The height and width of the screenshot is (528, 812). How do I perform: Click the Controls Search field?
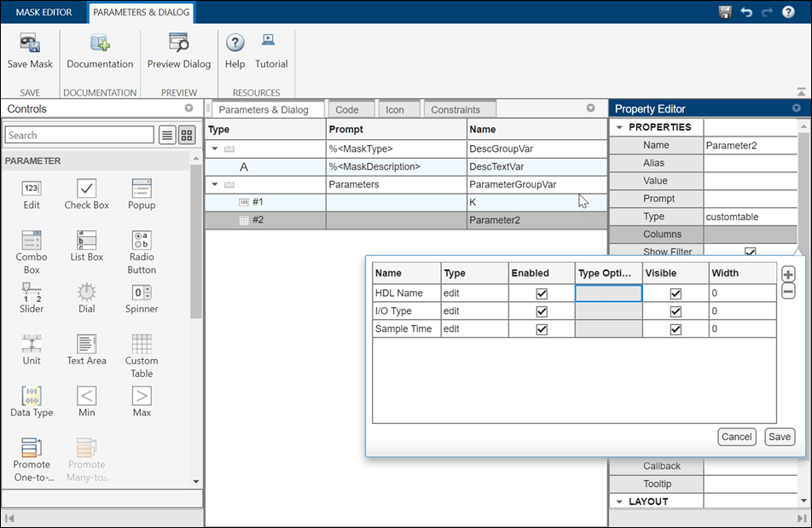point(79,135)
